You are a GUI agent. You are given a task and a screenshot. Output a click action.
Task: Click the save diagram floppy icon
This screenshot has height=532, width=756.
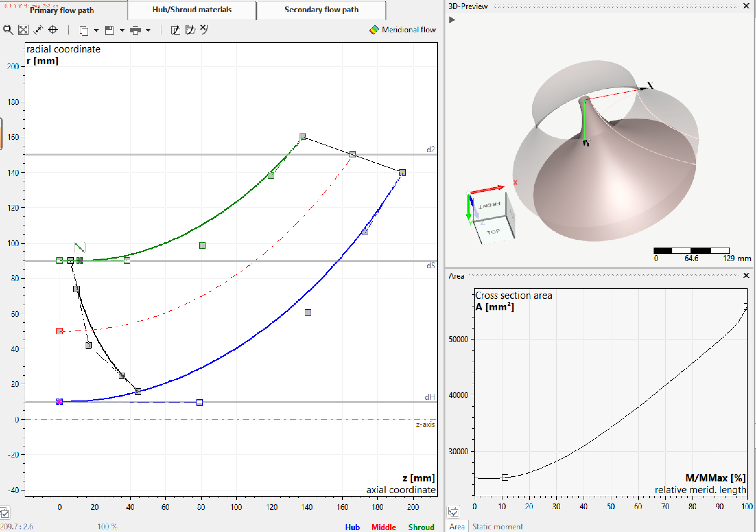109,30
